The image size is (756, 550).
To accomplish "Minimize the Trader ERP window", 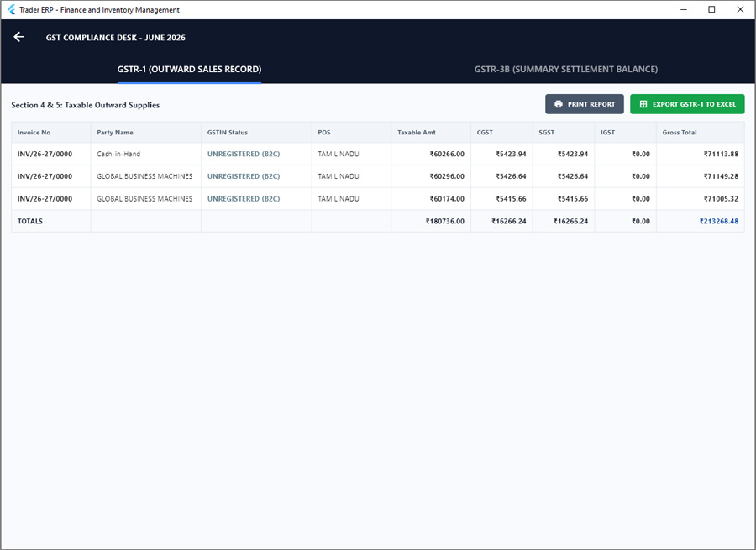I will click(x=683, y=9).
